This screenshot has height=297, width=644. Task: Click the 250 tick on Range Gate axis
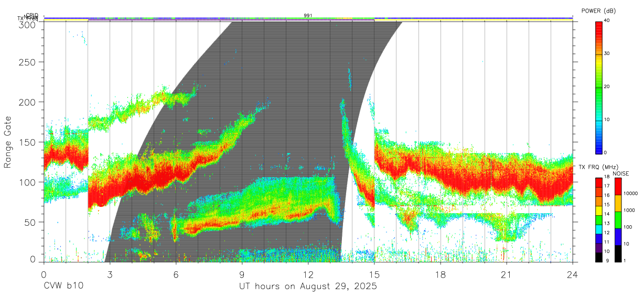pyautogui.click(x=28, y=62)
